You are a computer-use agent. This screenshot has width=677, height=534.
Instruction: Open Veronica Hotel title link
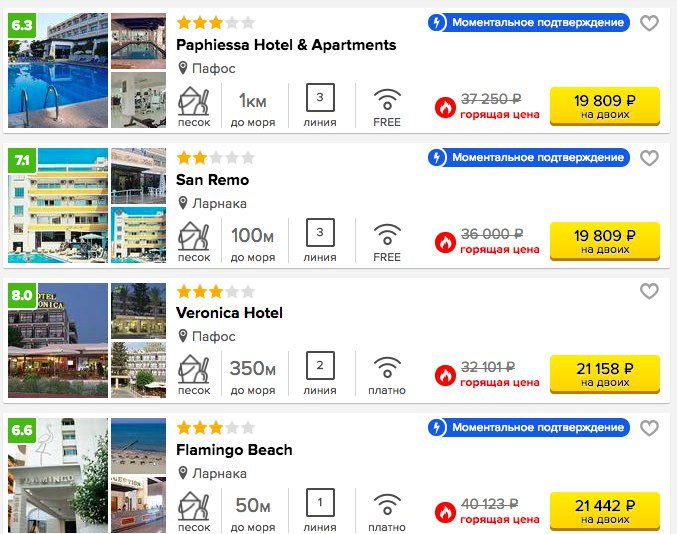(229, 313)
